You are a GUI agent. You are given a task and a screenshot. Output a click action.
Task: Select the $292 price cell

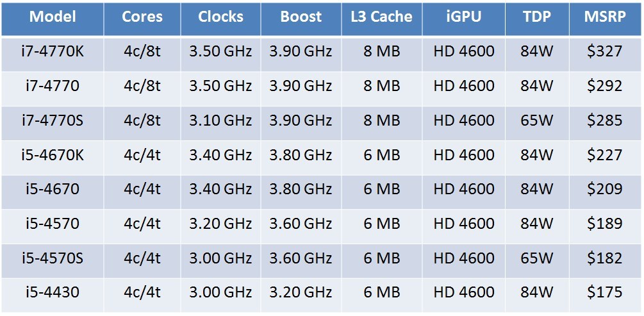tap(604, 86)
